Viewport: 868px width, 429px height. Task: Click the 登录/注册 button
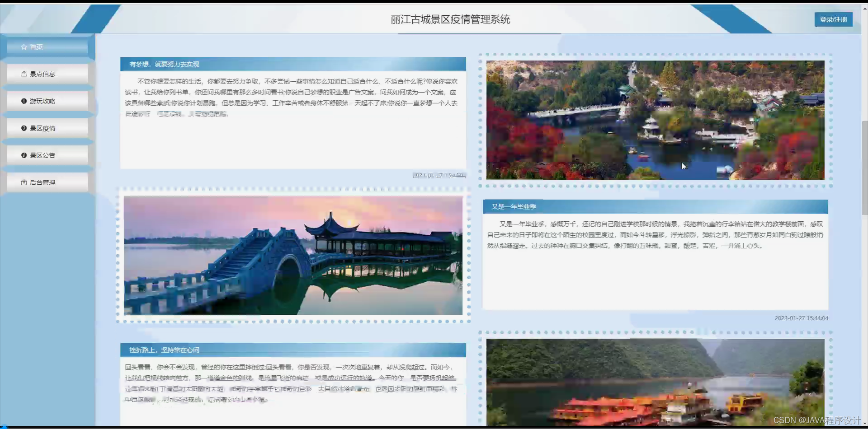(833, 19)
